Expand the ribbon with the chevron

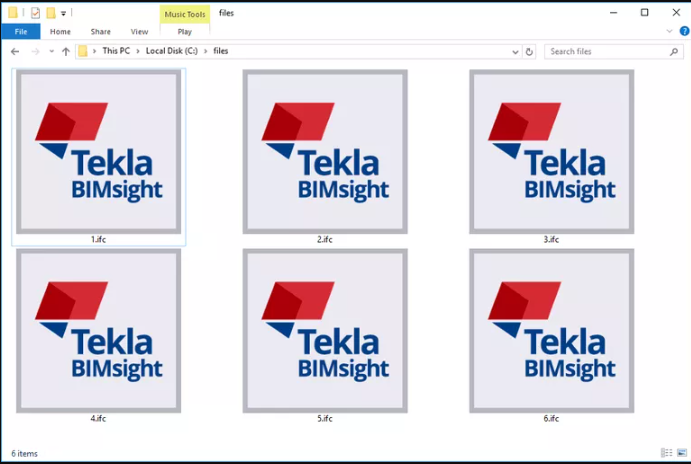pyautogui.click(x=669, y=31)
